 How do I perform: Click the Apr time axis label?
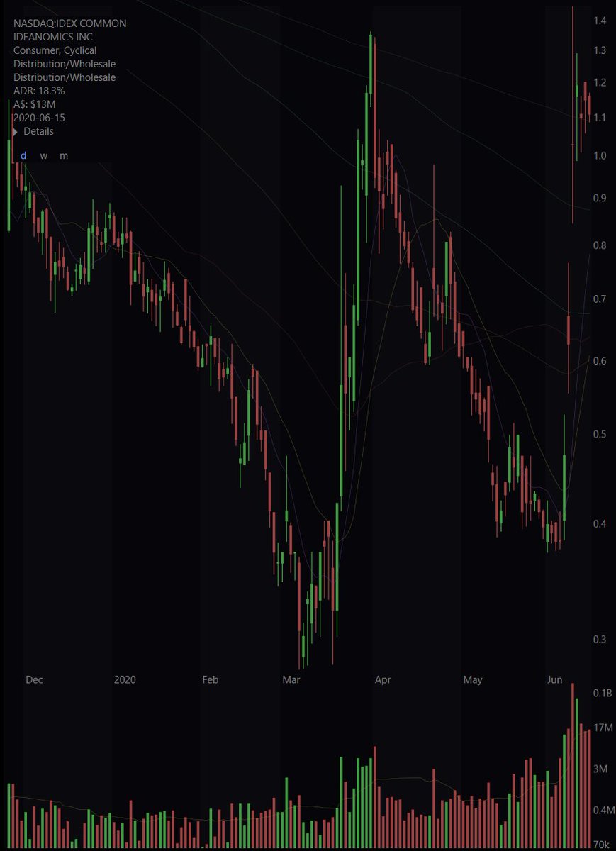[383, 680]
